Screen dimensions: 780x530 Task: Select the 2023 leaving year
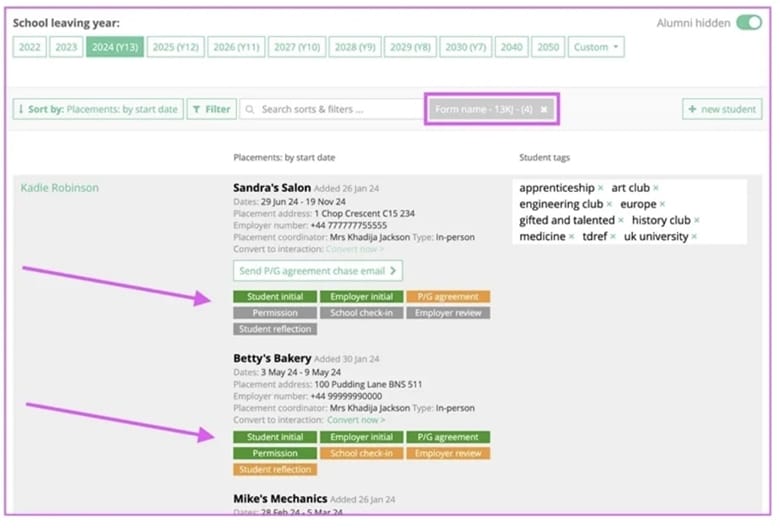[66, 47]
